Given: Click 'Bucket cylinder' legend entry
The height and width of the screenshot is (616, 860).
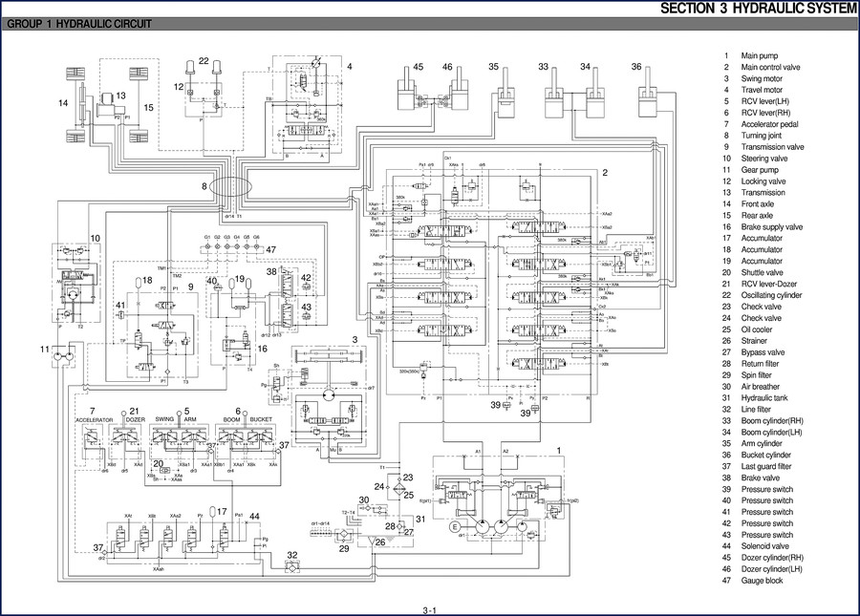Looking at the screenshot, I should pyautogui.click(x=765, y=455).
